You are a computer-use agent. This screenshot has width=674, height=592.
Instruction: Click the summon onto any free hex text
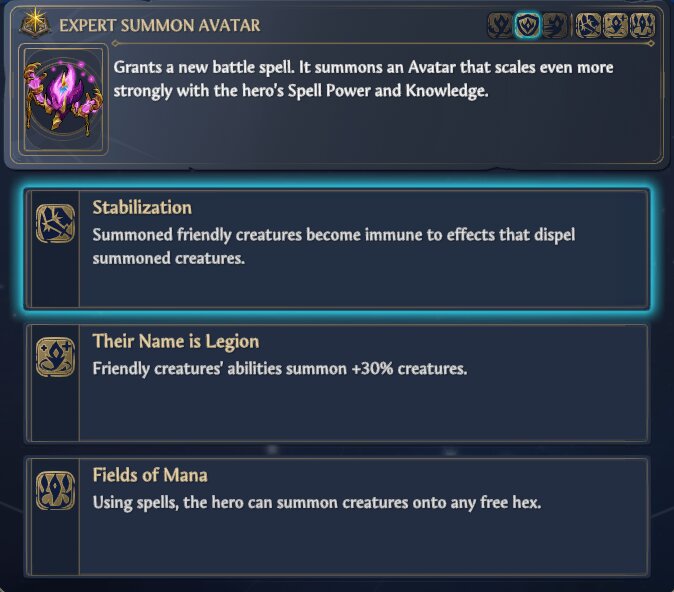(x=317, y=503)
